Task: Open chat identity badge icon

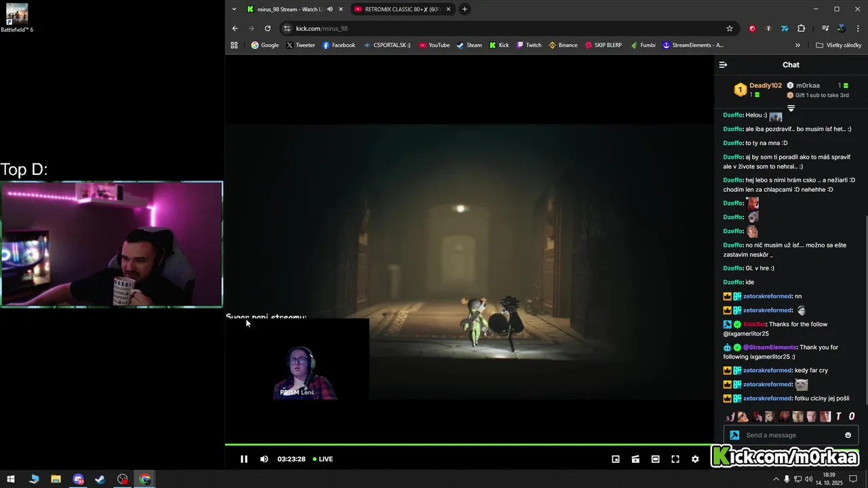Action: click(734, 435)
